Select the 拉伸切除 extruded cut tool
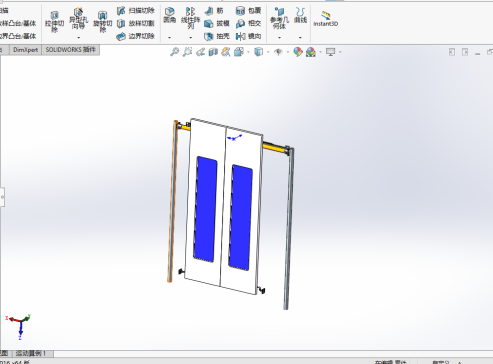 click(x=54, y=22)
